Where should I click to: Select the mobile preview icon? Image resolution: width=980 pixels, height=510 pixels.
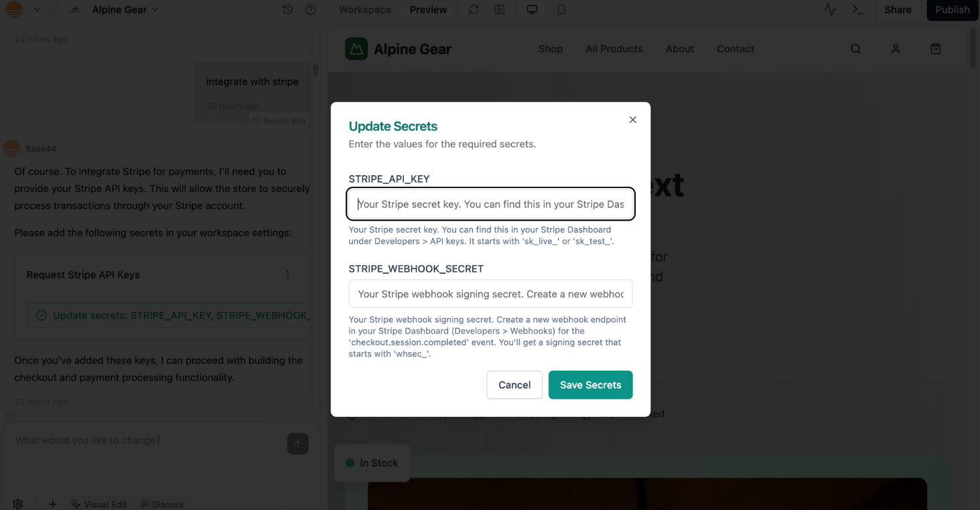click(x=561, y=10)
